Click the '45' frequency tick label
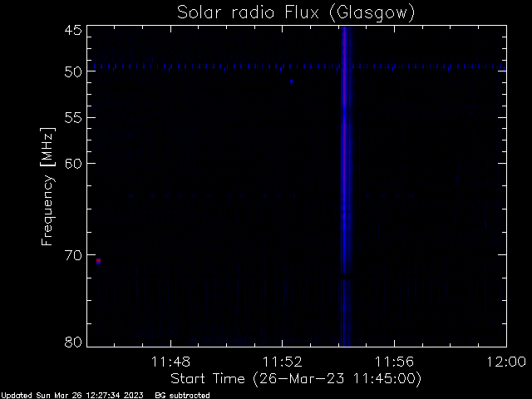 73,30
